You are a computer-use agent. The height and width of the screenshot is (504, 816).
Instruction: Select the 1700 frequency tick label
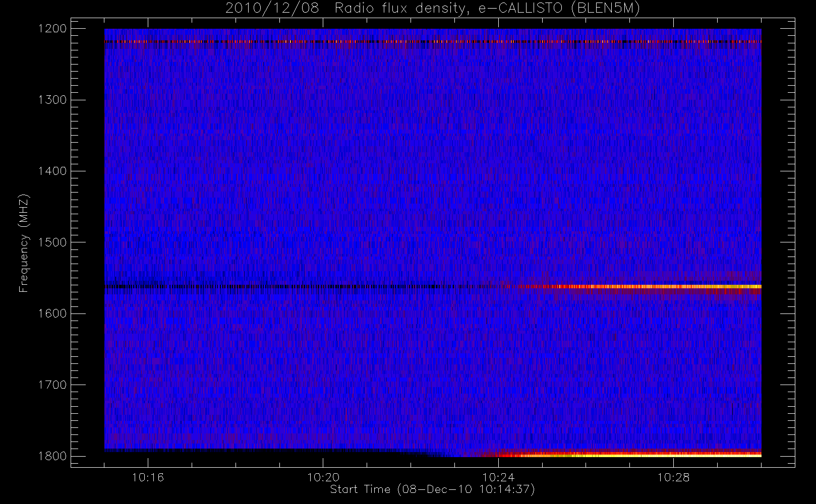click(x=52, y=385)
